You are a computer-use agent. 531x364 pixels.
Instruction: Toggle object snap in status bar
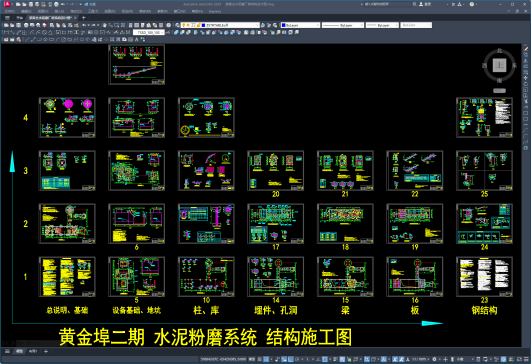point(325,359)
